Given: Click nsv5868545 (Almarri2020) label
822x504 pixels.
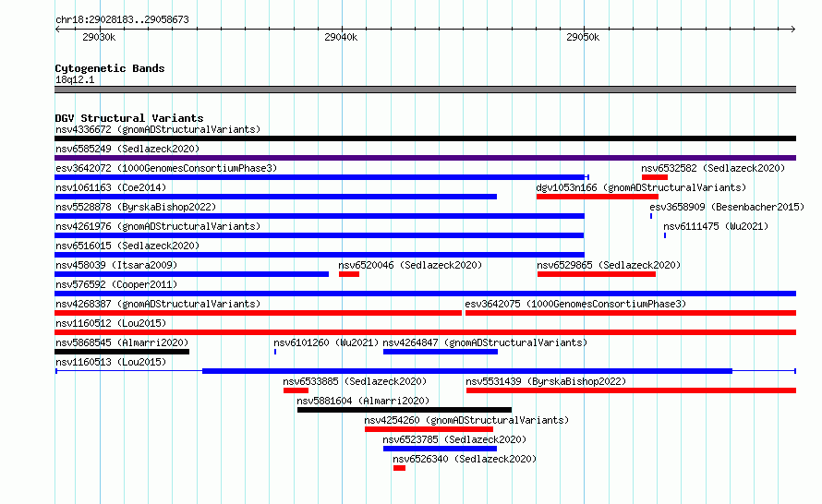Looking at the screenshot, I should tap(122, 342).
